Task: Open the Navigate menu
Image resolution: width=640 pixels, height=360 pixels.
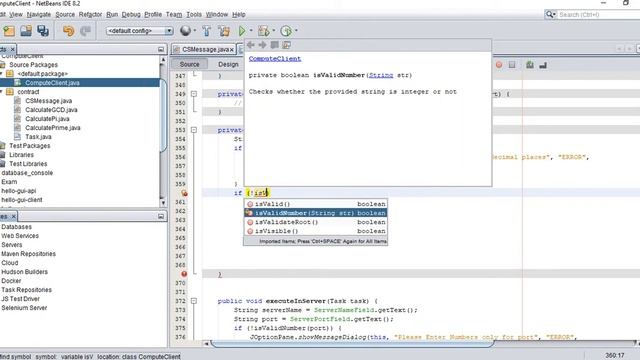Action: point(39,14)
